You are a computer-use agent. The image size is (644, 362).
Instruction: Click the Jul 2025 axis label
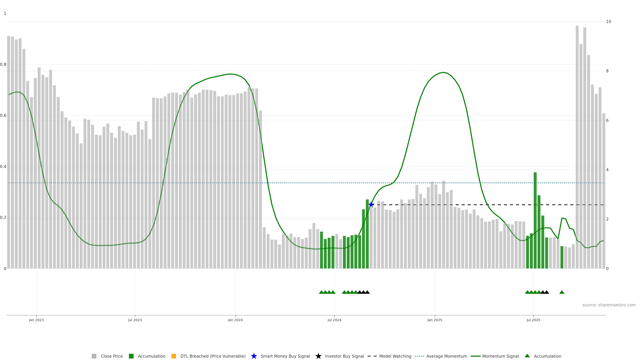pos(533,320)
